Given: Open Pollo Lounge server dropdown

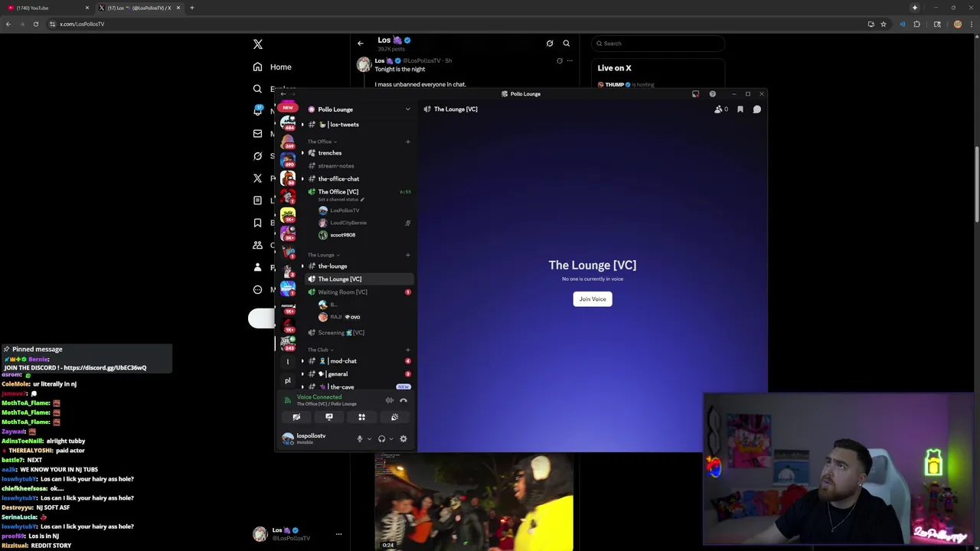Looking at the screenshot, I should click(x=407, y=109).
